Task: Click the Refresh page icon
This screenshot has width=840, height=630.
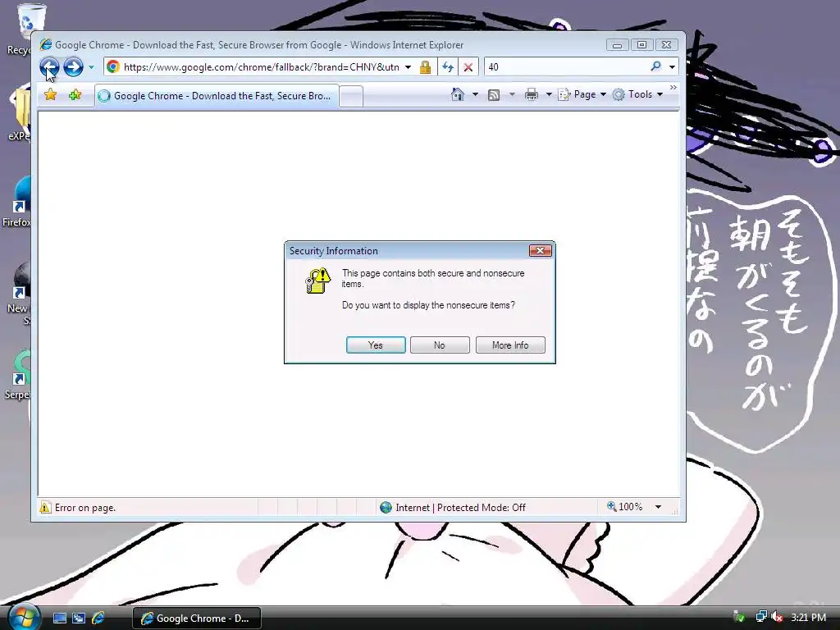Action: click(448, 67)
